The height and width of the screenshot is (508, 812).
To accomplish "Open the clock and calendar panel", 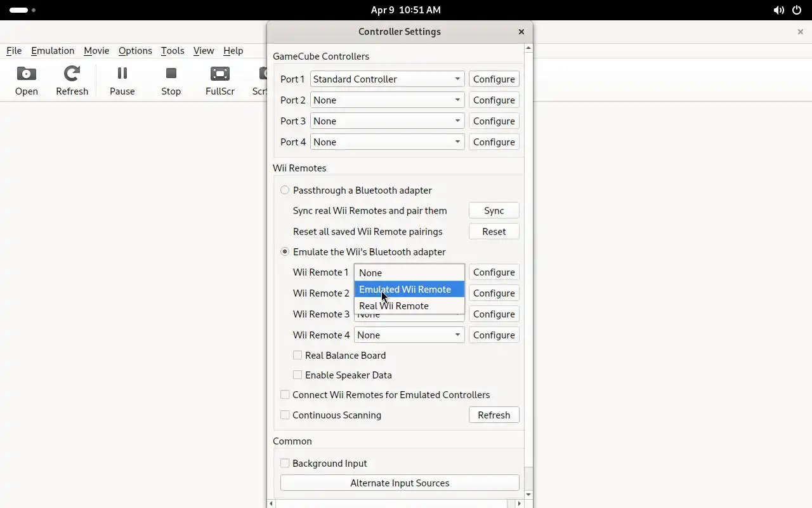I will click(406, 10).
